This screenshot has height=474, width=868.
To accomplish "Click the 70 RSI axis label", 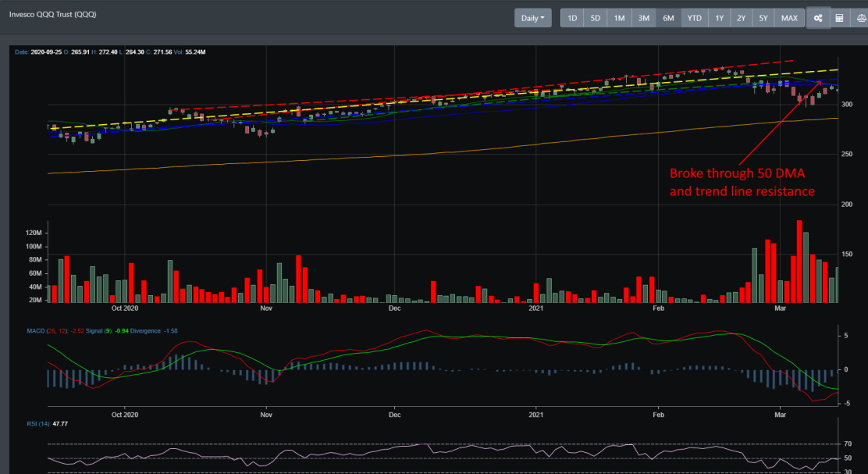I will click(848, 444).
